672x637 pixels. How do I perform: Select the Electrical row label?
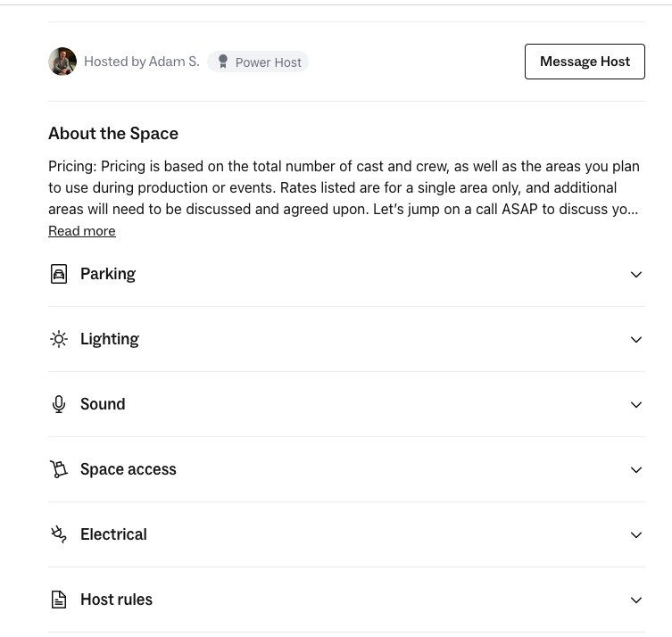tap(113, 534)
